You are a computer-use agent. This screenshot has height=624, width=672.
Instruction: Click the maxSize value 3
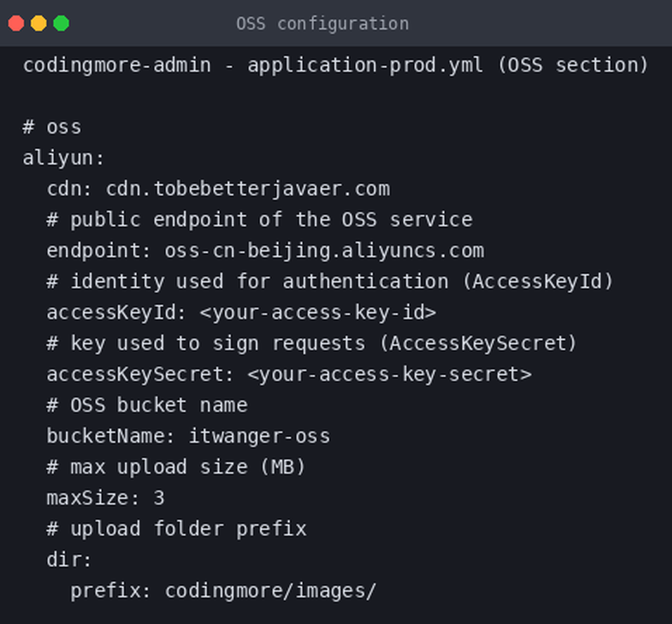pos(159,498)
